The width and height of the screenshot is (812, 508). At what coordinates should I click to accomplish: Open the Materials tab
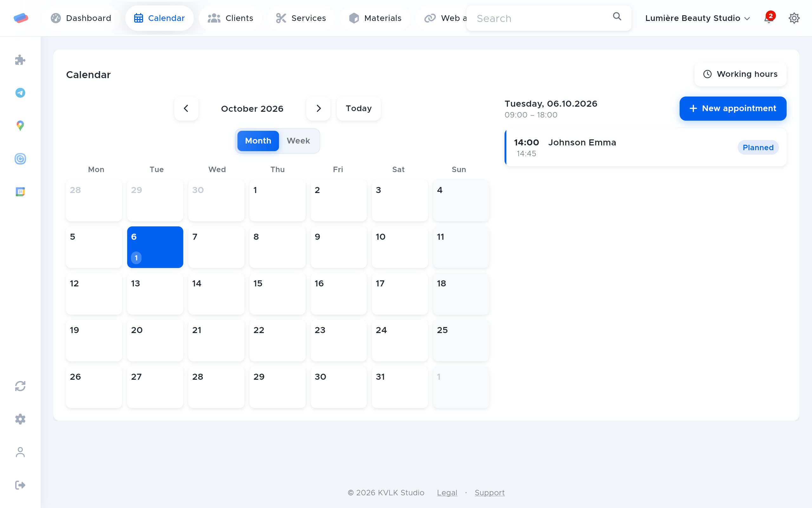(x=375, y=18)
